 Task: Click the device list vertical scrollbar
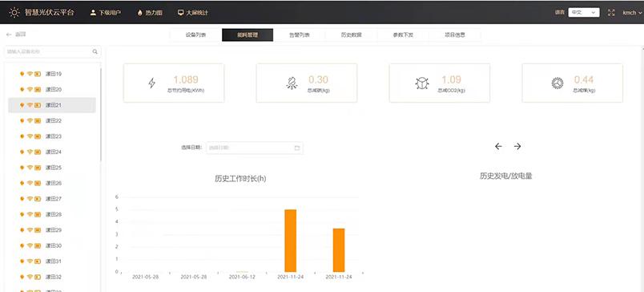[x=101, y=116]
